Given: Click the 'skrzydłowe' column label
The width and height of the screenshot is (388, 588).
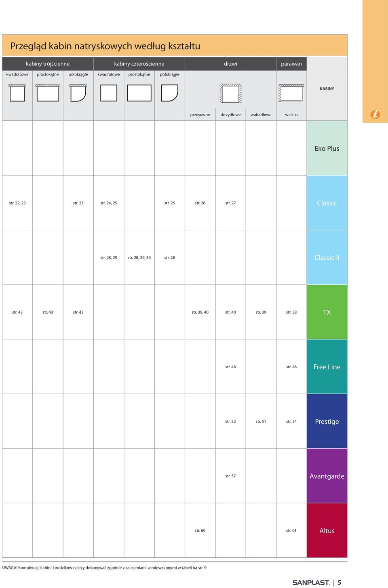Looking at the screenshot, I should click(x=230, y=115).
